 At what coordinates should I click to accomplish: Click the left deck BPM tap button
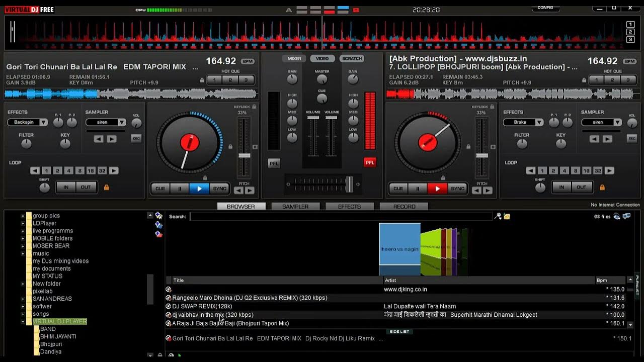(x=247, y=61)
